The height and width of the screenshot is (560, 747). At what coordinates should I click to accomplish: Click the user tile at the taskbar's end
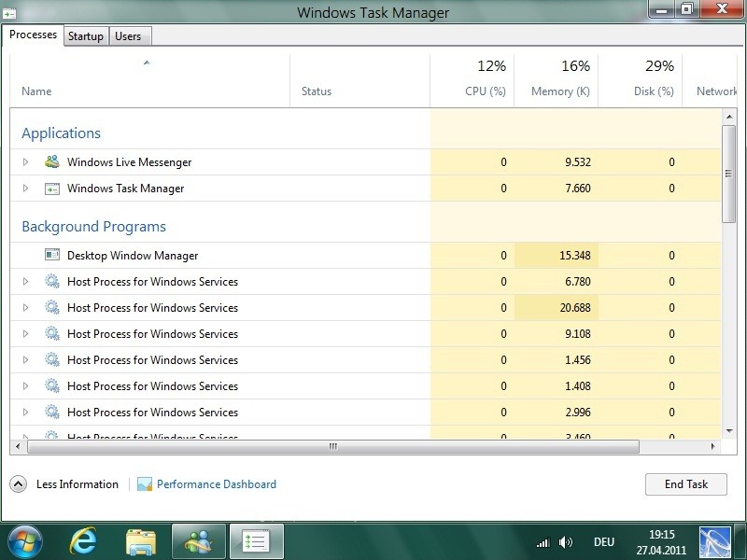[x=714, y=542]
